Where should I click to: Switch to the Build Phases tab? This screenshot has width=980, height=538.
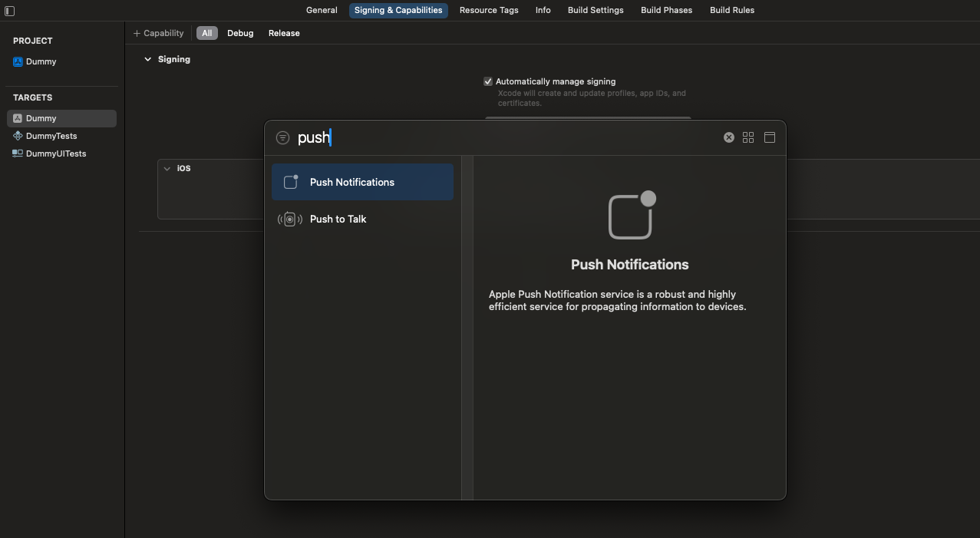pyautogui.click(x=666, y=10)
